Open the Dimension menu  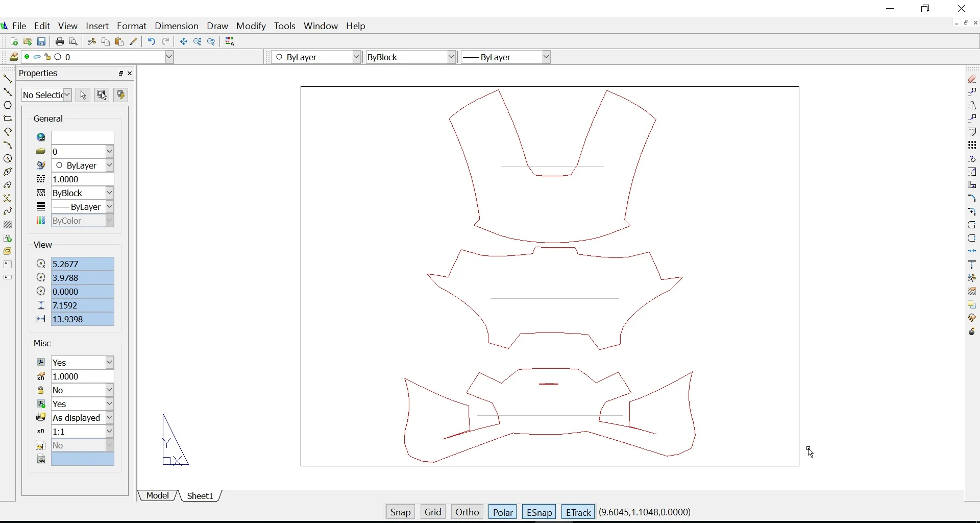177,27
